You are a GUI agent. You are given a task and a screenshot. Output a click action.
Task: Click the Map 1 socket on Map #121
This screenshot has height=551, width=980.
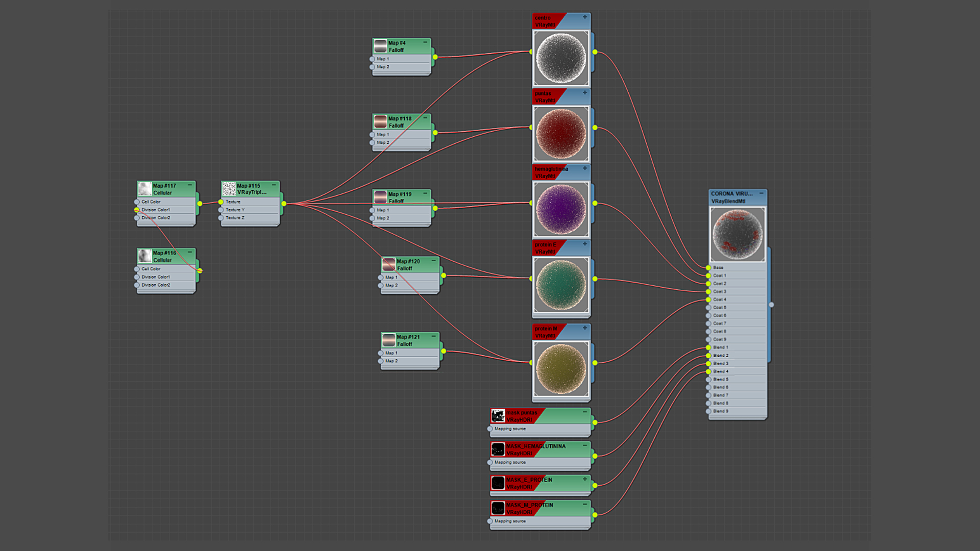point(381,353)
